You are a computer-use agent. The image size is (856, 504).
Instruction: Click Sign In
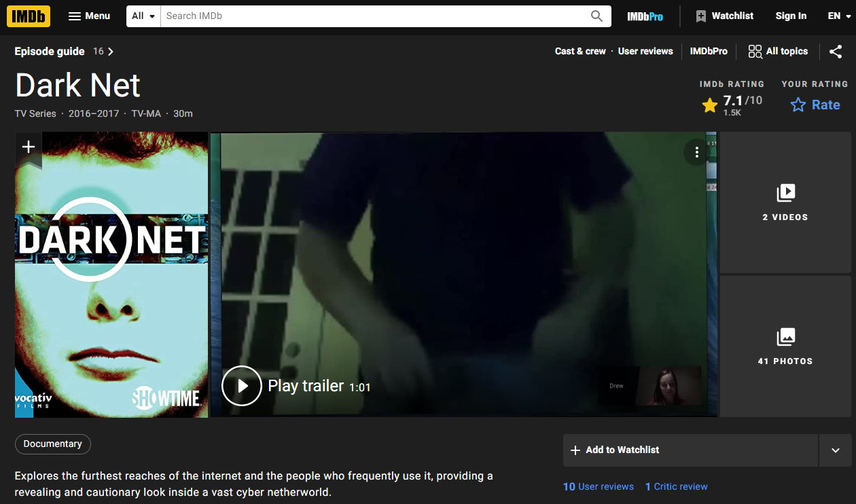tap(791, 16)
